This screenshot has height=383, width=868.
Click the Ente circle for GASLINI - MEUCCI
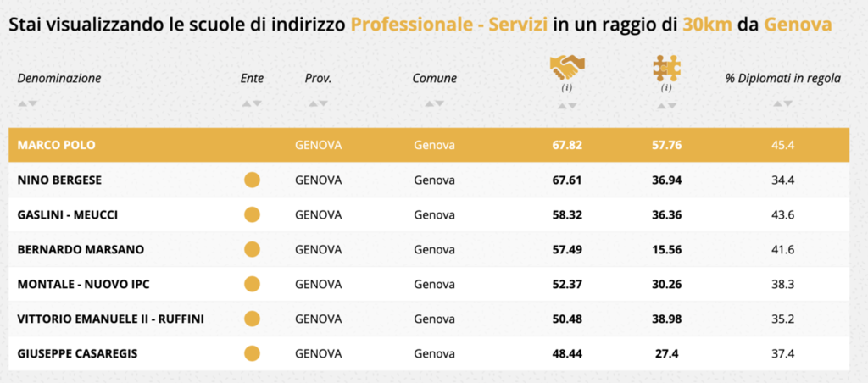252,214
